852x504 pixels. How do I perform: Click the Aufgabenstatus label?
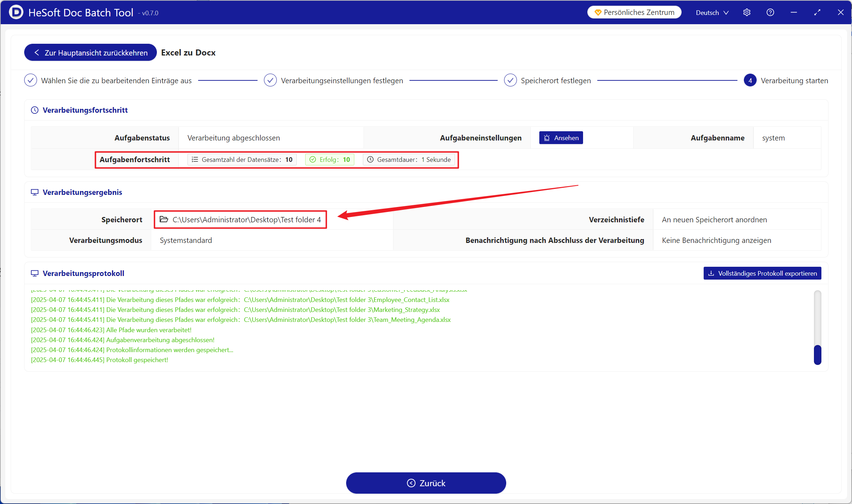pyautogui.click(x=142, y=138)
